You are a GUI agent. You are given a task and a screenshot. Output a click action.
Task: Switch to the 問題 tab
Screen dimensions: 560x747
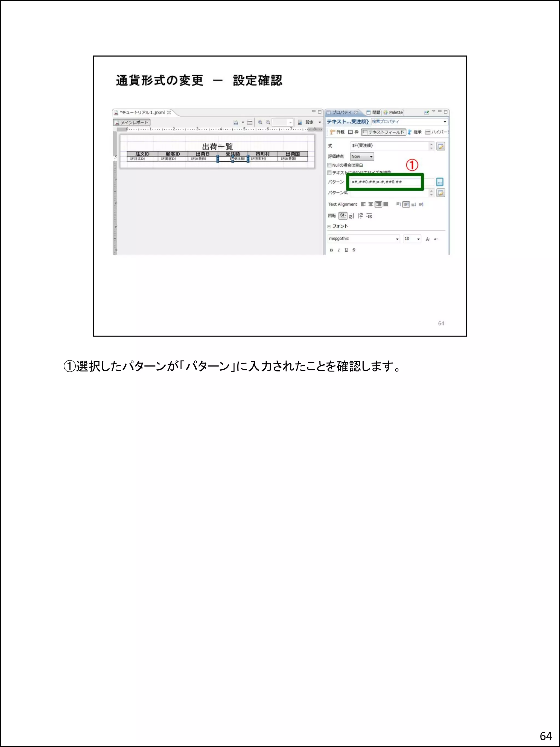[x=373, y=112]
